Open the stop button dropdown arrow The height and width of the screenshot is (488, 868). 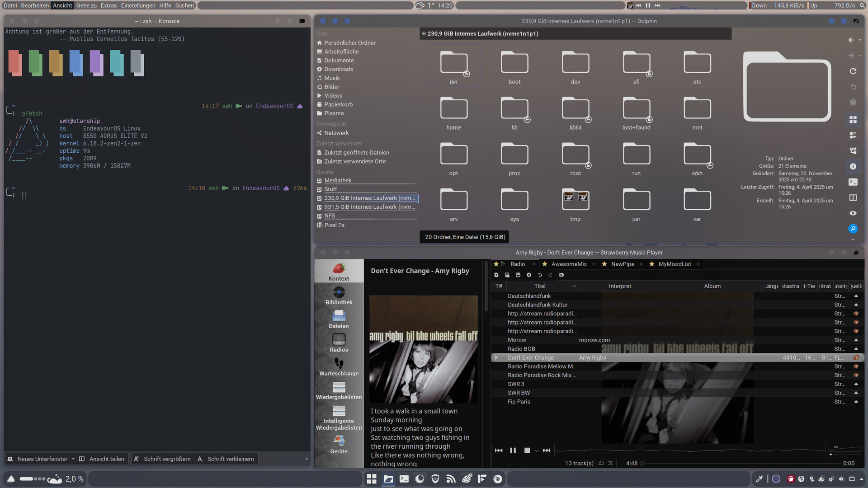click(537, 451)
